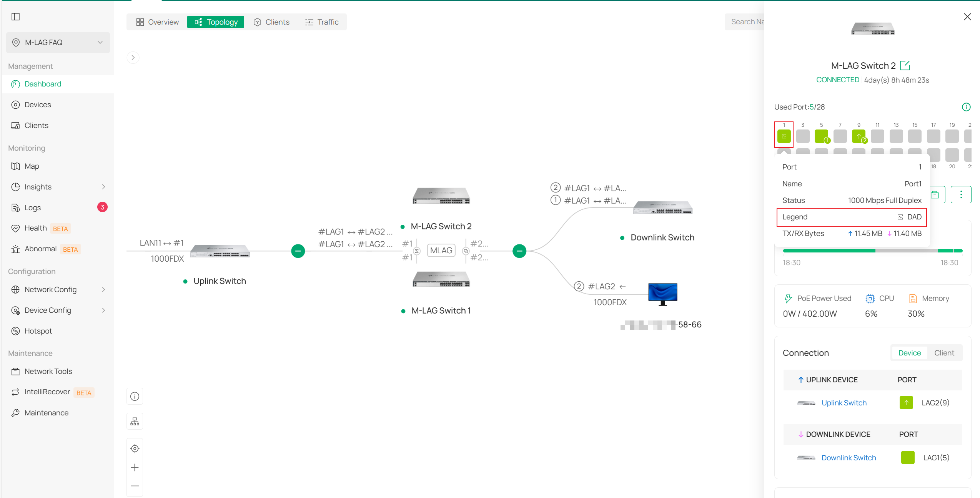This screenshot has height=498, width=980.
Task: Open the M-LAG FAQ site selector
Action: click(x=58, y=42)
